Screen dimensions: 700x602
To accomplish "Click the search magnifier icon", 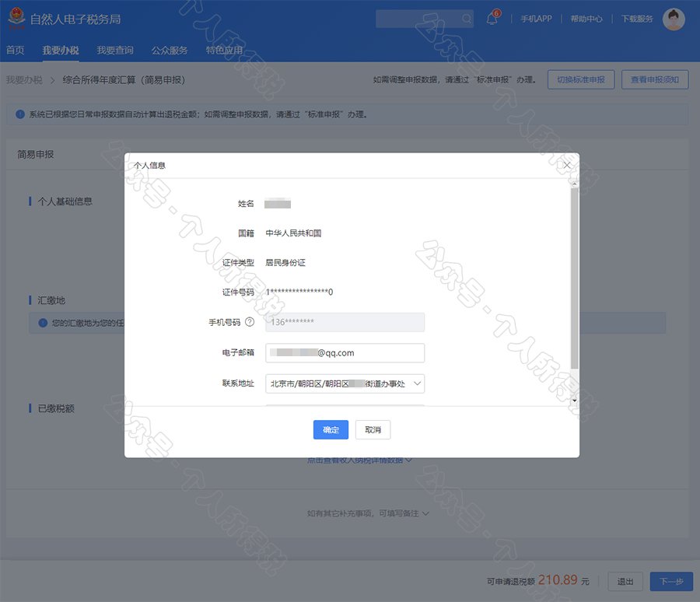I will point(467,19).
